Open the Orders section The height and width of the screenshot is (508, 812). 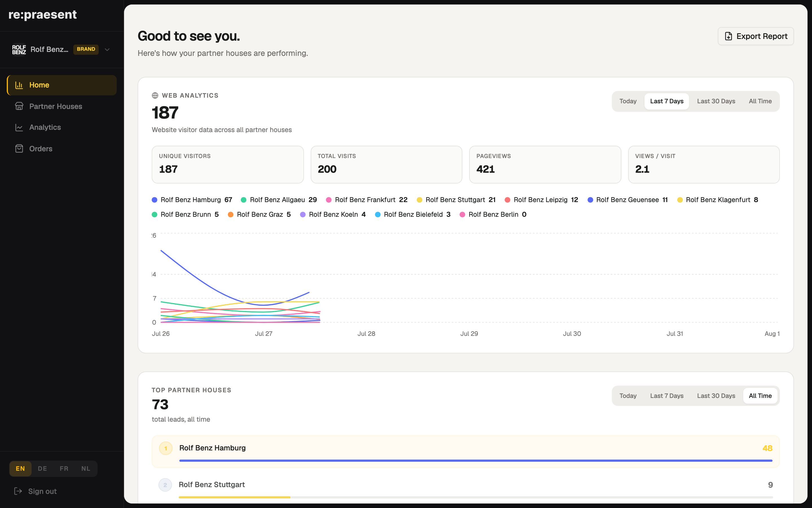[62, 148]
